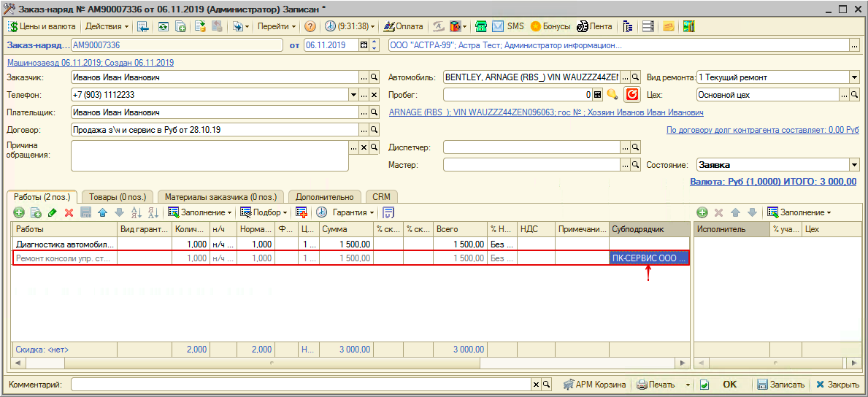Click the Причина обращения text area
Viewport: 868px width, 397px height.
coord(210,155)
